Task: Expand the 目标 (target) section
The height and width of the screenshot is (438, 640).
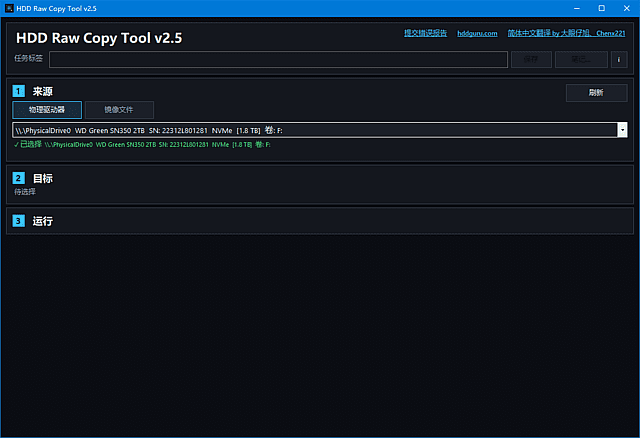Action: pos(43,178)
